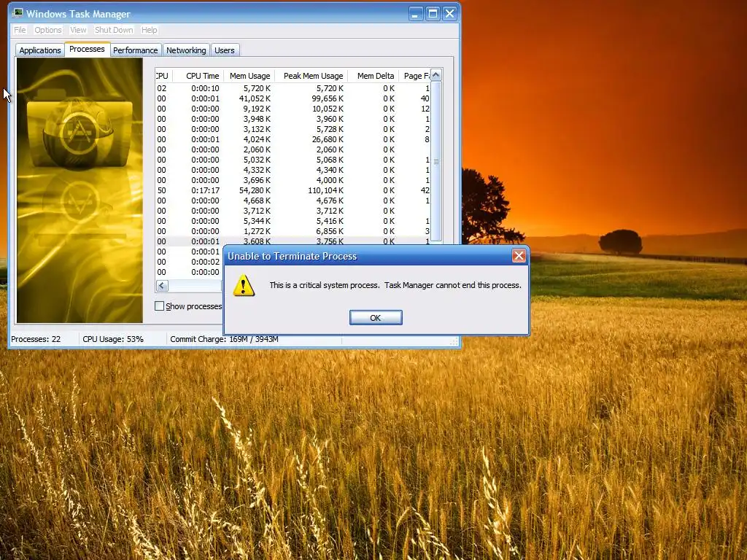The image size is (747, 560).
Task: Open the File menu
Action: click(x=20, y=30)
